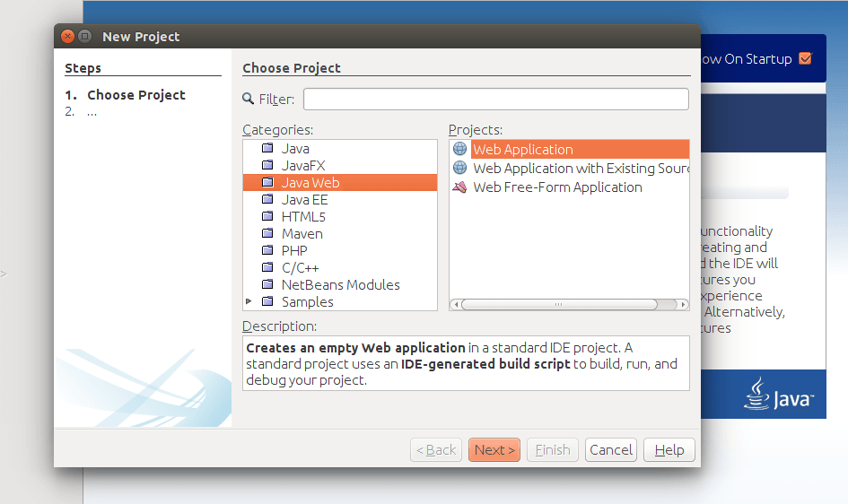This screenshot has width=848, height=504.
Task: Click inside the Filter text field
Action: (496, 100)
